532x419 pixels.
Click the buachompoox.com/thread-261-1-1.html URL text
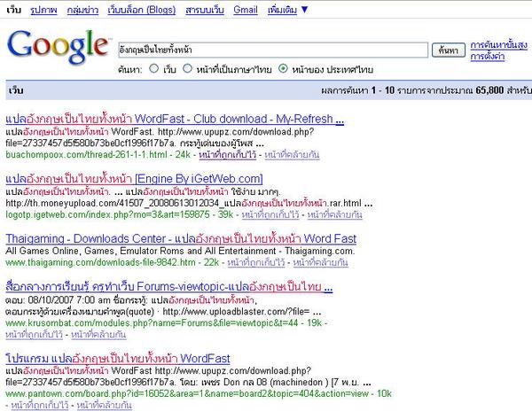[x=87, y=155]
